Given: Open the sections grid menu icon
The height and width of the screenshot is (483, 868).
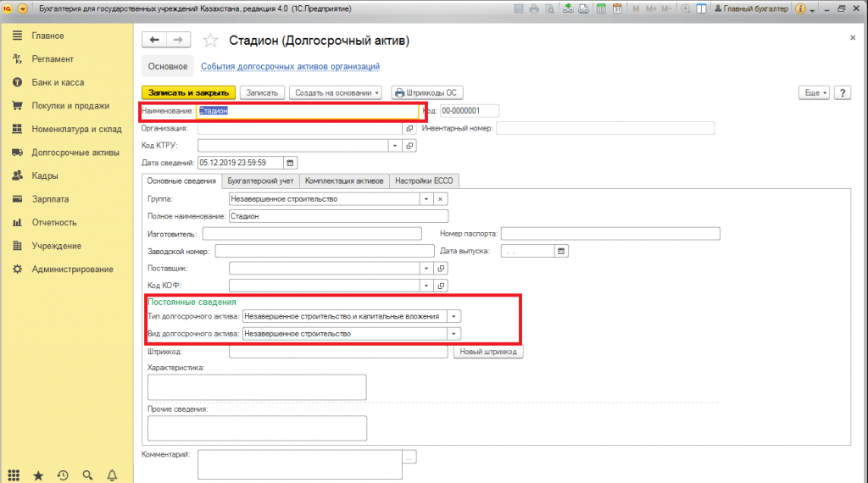Looking at the screenshot, I should pyautogui.click(x=14, y=476).
